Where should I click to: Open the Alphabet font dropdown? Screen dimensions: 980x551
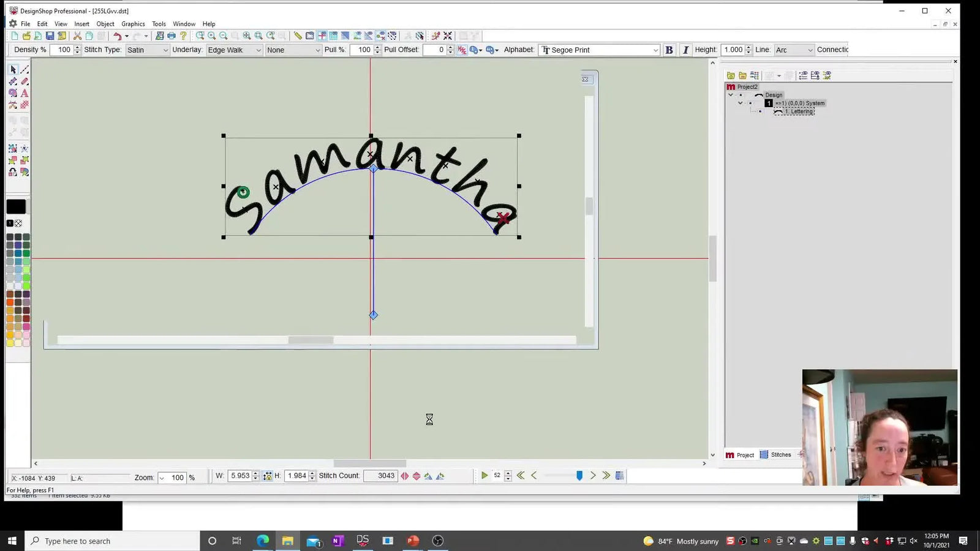599,50
